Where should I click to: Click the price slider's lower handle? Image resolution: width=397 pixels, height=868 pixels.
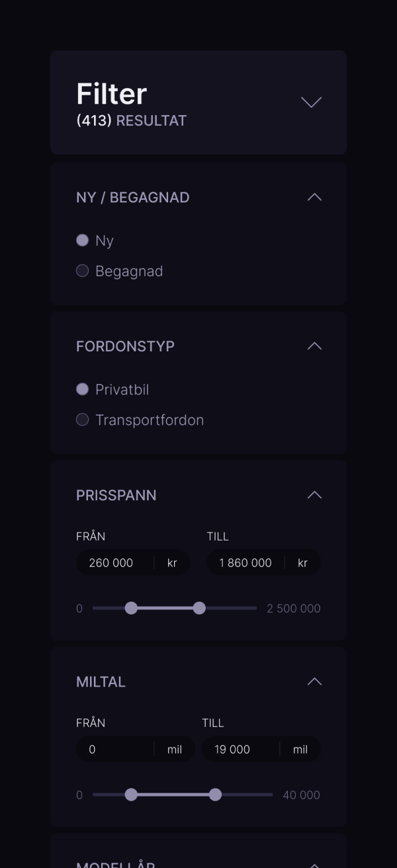[131, 608]
